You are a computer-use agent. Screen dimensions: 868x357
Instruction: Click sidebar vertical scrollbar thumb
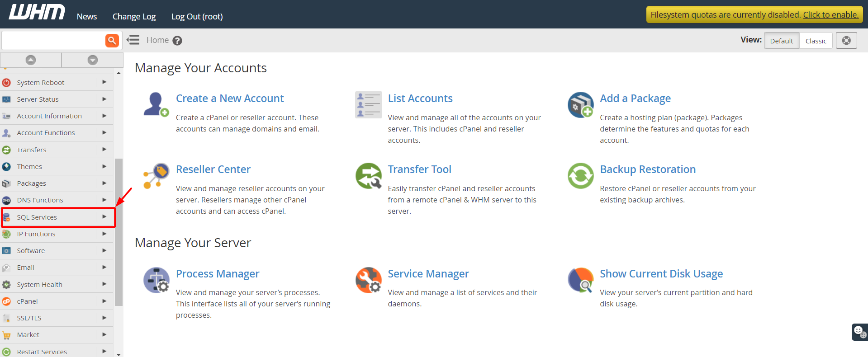[x=119, y=232]
